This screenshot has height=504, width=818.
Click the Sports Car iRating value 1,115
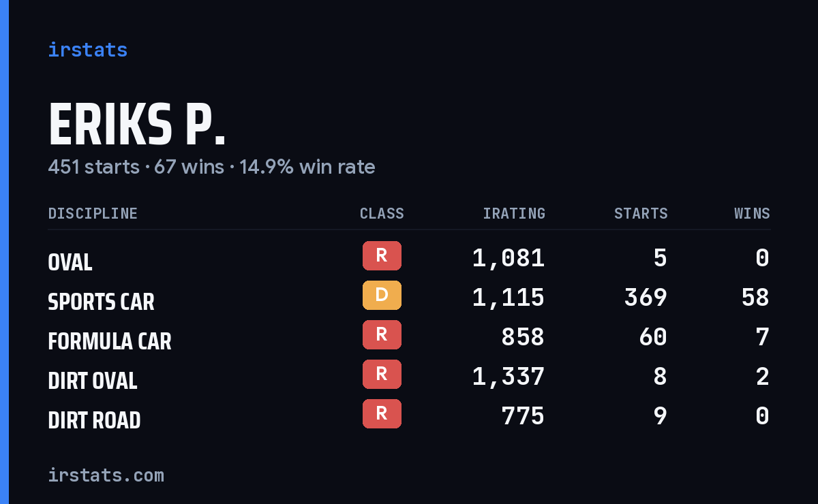509,298
